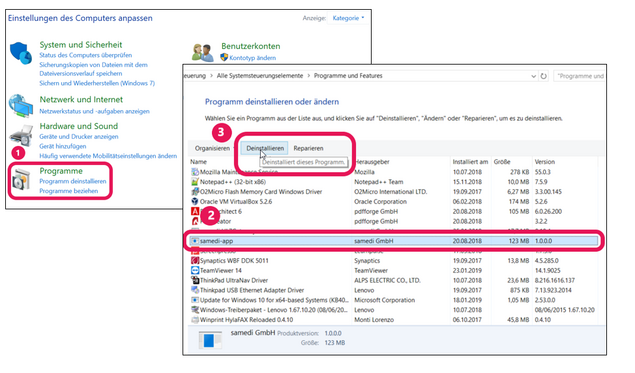Click the Programme category icon
635x373 pixels.
coord(21,180)
